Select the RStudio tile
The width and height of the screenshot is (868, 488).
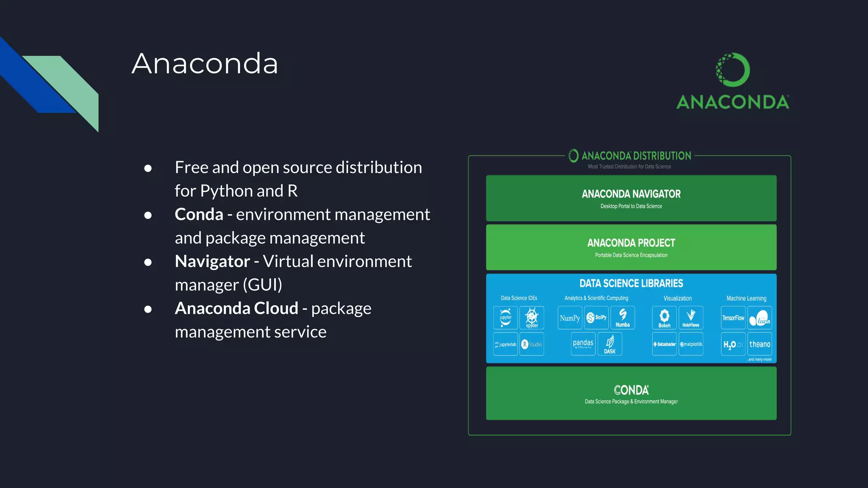[x=531, y=344]
